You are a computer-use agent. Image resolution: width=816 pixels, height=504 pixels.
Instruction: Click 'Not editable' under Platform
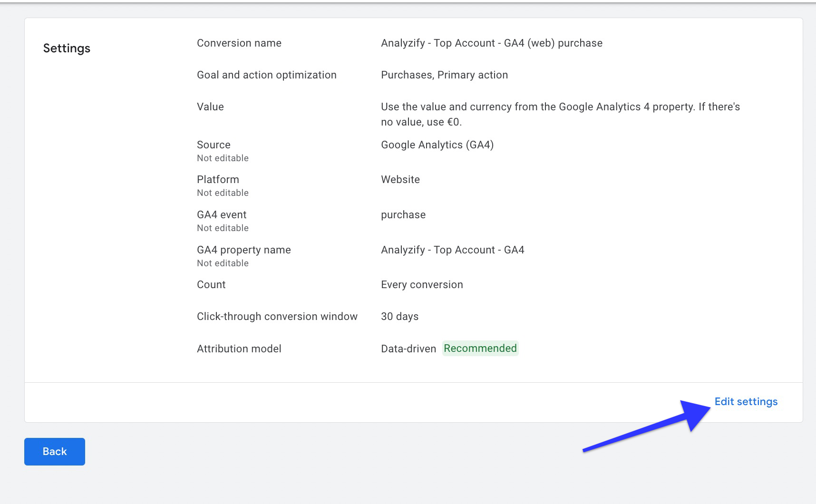(223, 193)
